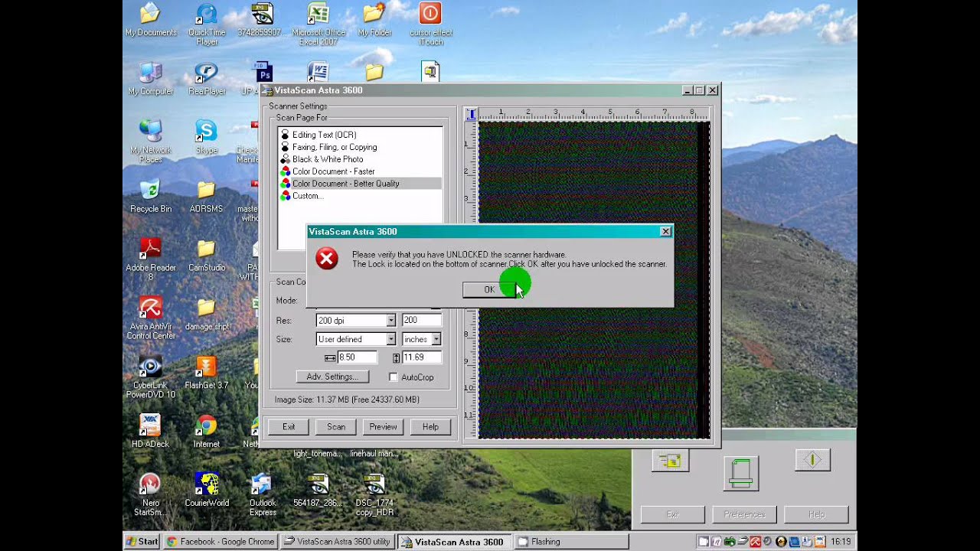The image size is (980, 551).
Task: Select Editing Text (OCR) scan option
Action: point(324,135)
